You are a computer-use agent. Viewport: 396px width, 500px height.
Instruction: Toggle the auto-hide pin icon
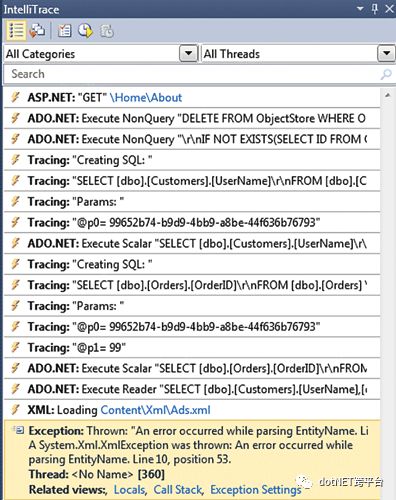click(375, 9)
